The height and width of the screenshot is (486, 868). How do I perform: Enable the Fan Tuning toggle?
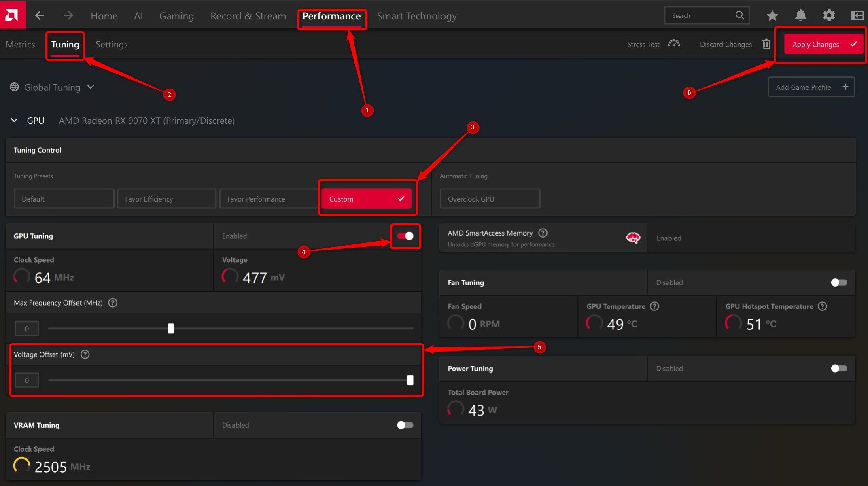click(x=838, y=282)
